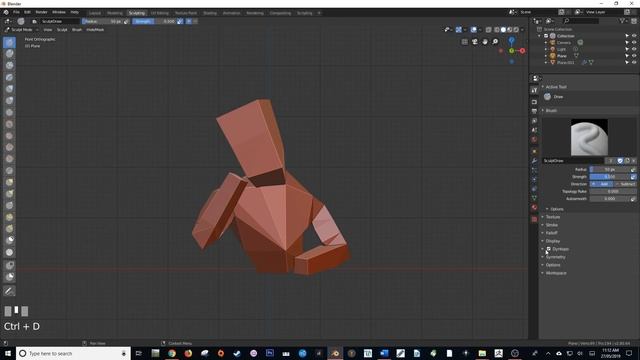Screen dimensions: 640x360
Task: Select the Snake Hook brush tool
Action: 9,194
